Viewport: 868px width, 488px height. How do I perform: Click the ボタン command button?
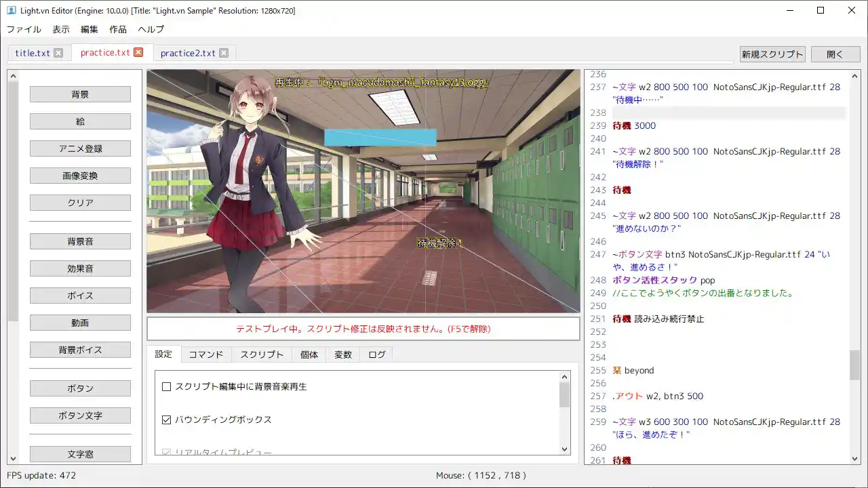80,388
